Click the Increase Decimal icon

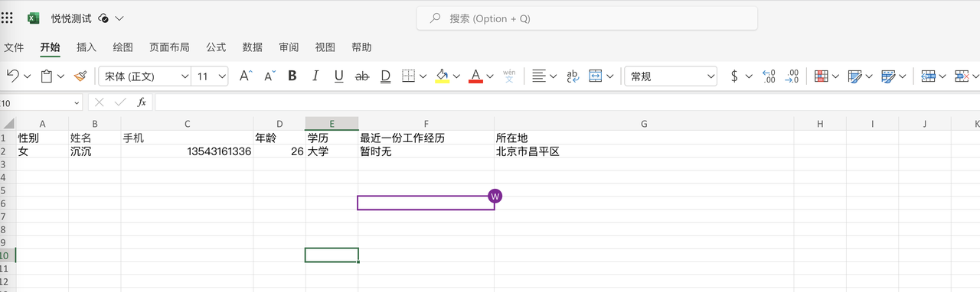point(769,76)
